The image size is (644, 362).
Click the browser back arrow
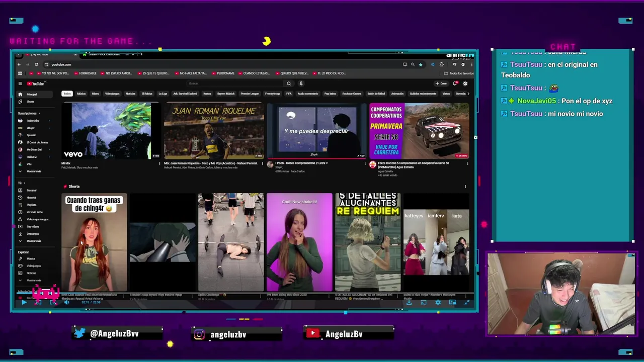point(19,64)
